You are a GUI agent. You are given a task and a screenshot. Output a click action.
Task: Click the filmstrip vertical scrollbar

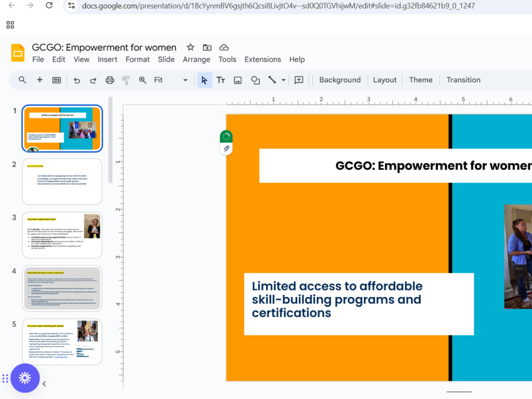[x=110, y=140]
